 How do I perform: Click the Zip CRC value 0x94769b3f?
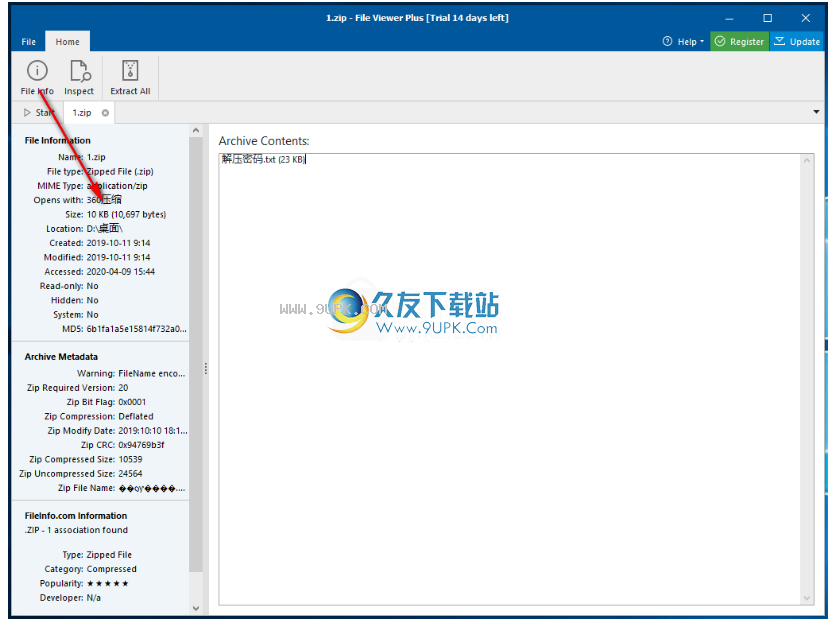point(141,445)
